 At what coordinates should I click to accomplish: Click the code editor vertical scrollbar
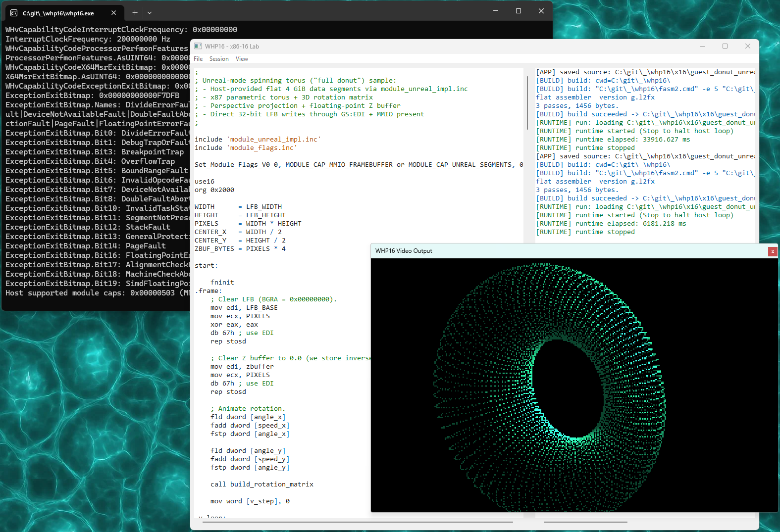(527, 103)
